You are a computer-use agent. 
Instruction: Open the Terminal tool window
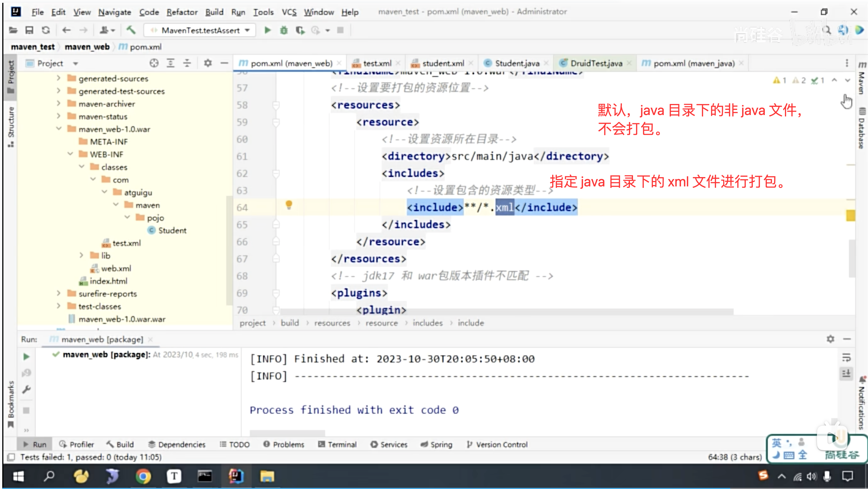click(x=337, y=445)
